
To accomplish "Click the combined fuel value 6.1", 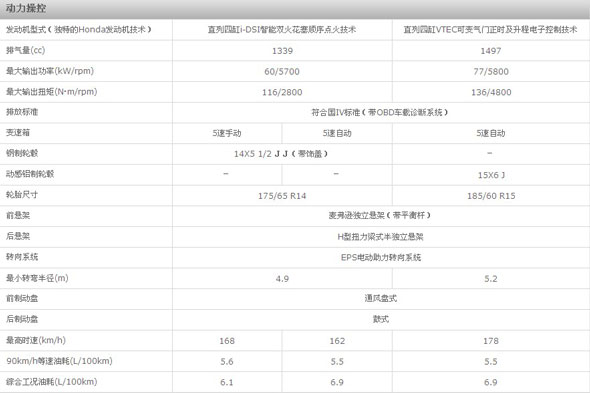I will tap(227, 382).
